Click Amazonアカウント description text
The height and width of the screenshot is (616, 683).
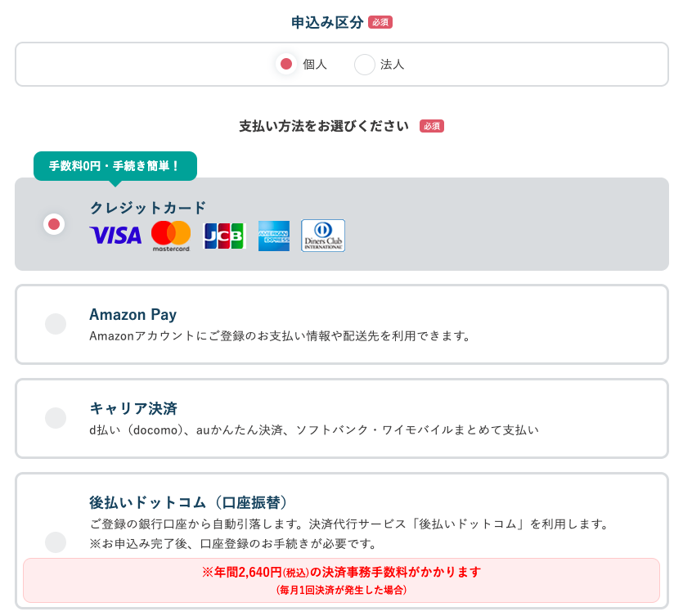pyautogui.click(x=280, y=336)
